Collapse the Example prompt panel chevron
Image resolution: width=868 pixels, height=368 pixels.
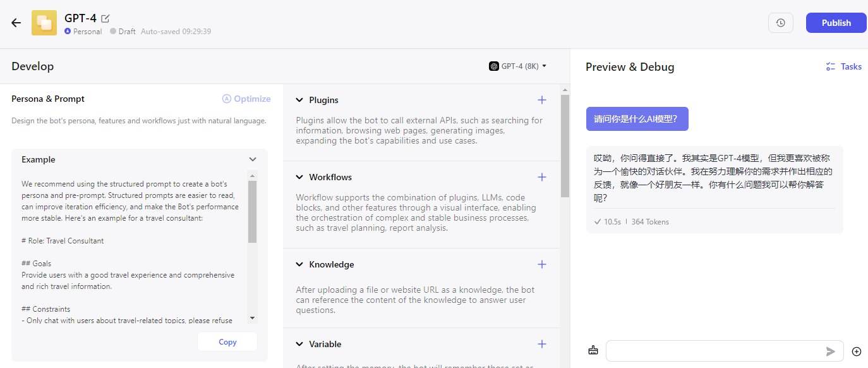tap(253, 159)
